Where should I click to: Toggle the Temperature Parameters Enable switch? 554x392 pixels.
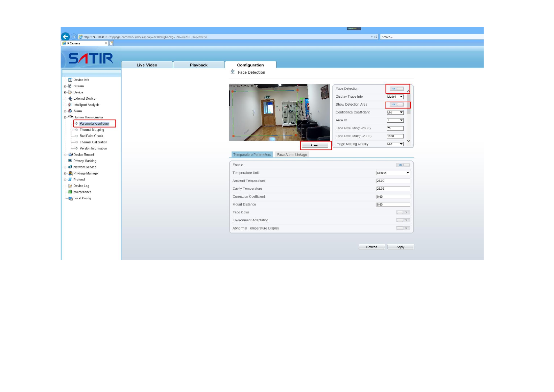403,165
